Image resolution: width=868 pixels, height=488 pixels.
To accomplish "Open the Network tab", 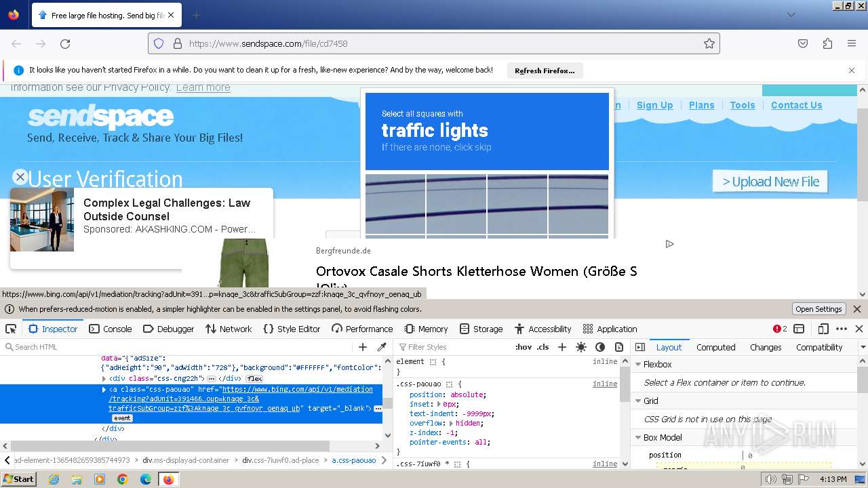I will coord(228,329).
